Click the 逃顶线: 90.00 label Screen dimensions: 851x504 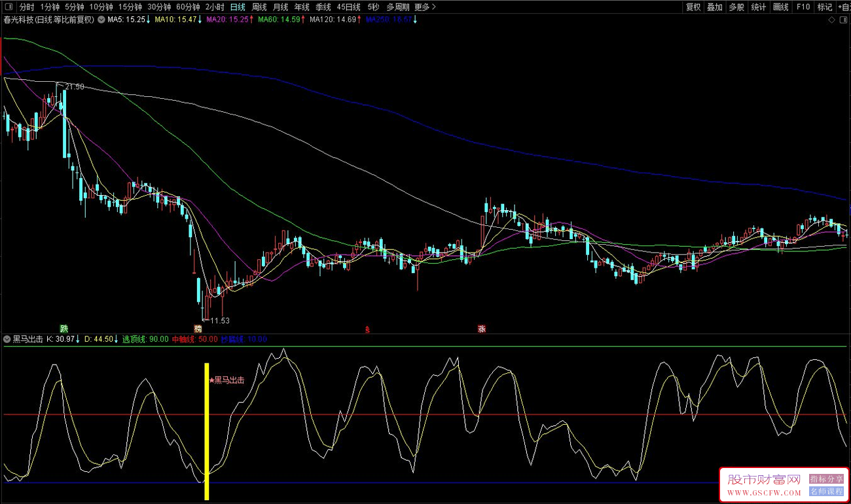click(x=145, y=339)
